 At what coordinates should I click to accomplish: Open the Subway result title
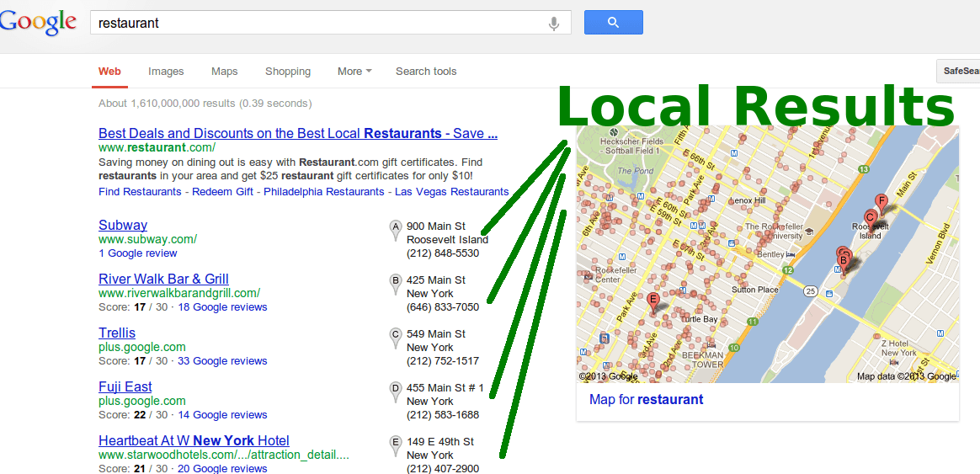[x=123, y=225]
